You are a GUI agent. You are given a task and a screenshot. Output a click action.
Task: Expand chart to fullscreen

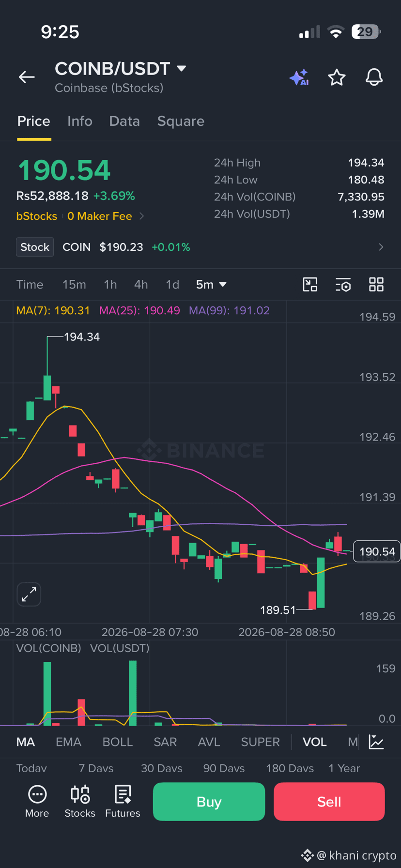point(29,594)
